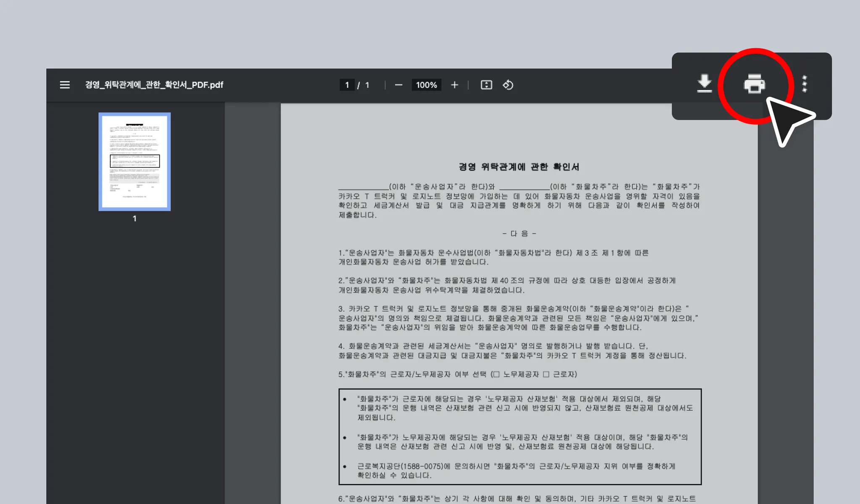Screen dimensions: 860x504
Task: Click the current page number field
Action: (x=347, y=85)
